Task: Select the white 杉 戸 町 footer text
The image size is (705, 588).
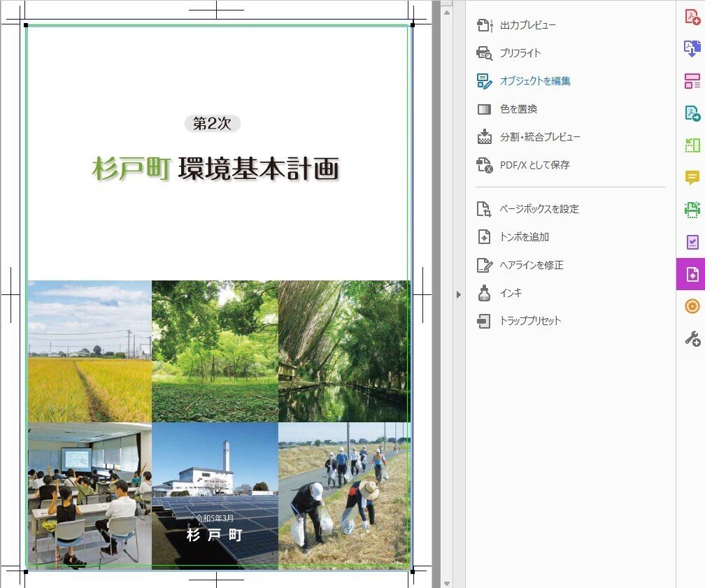Action: [x=215, y=535]
